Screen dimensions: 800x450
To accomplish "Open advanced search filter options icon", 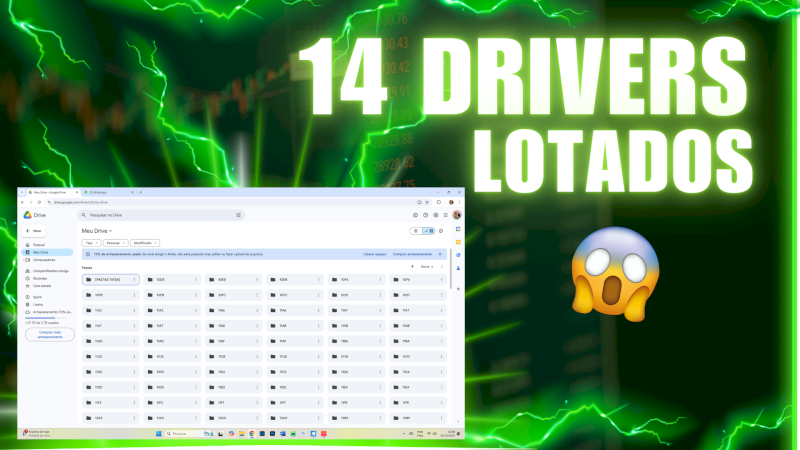I will coord(238,215).
